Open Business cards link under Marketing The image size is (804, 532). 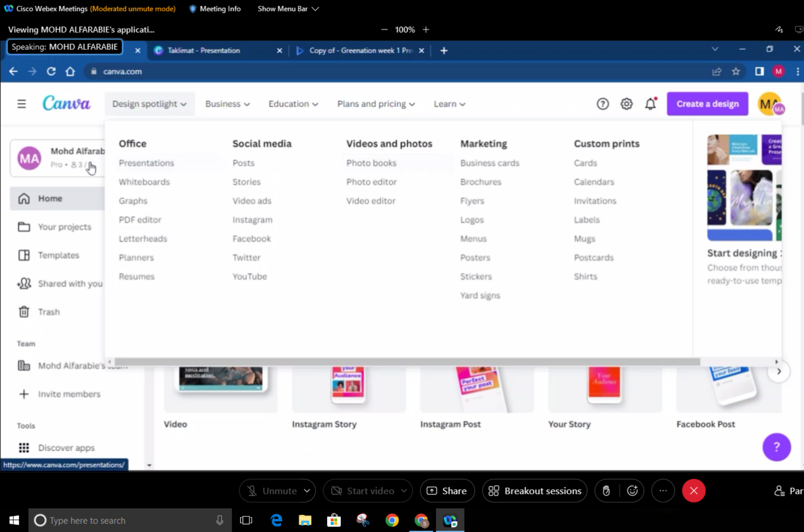click(490, 163)
